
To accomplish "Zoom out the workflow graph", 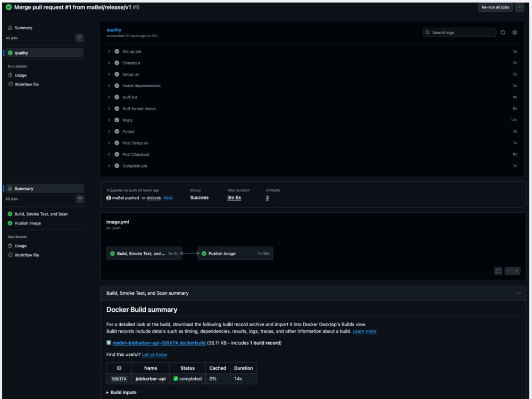I will pyautogui.click(x=508, y=271).
